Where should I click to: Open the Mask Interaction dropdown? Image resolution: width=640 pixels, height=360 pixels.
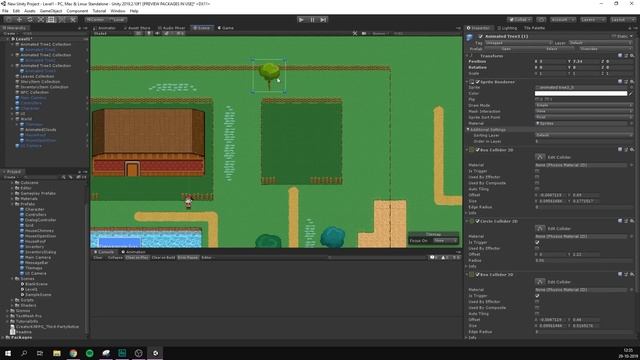point(584,111)
